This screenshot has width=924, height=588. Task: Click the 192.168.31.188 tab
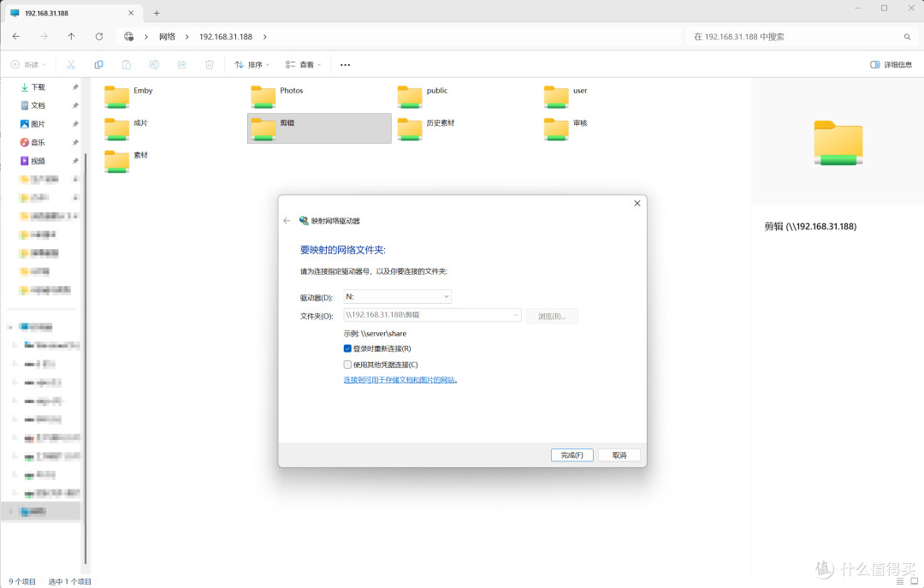pyautogui.click(x=72, y=13)
